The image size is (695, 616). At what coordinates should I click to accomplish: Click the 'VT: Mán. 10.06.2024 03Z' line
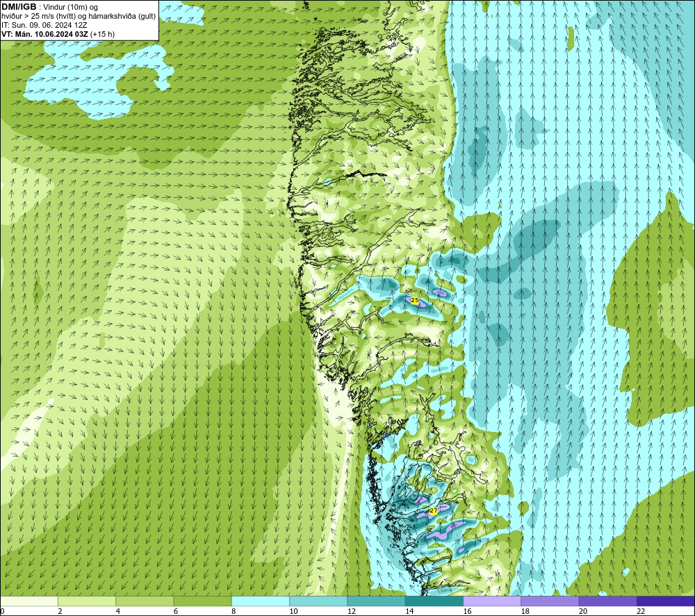click(58, 34)
